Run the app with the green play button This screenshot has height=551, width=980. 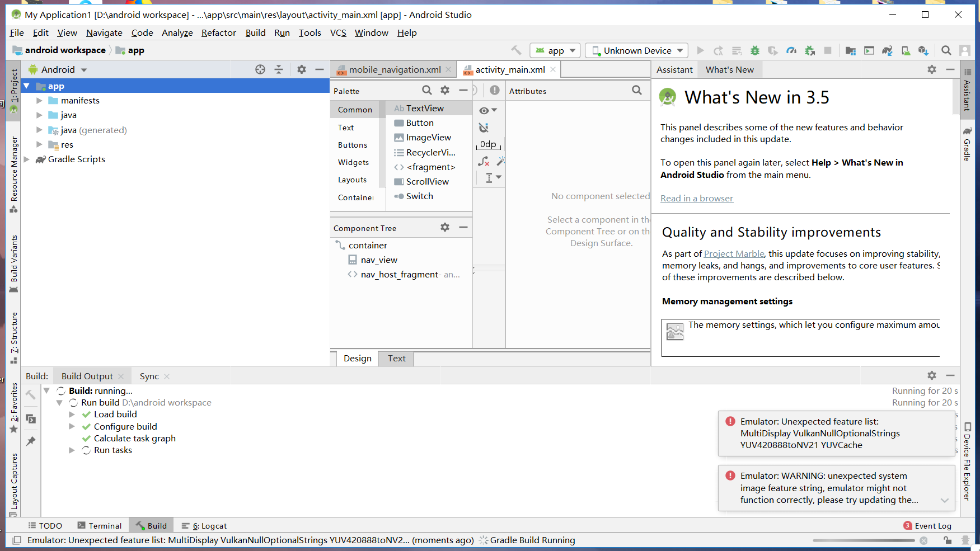pos(700,50)
